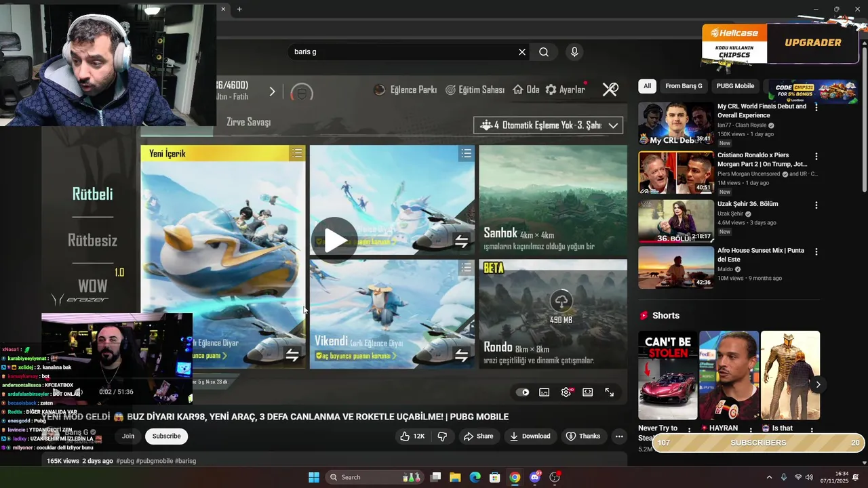Click the Hellcase Upgrader banner

(780, 43)
